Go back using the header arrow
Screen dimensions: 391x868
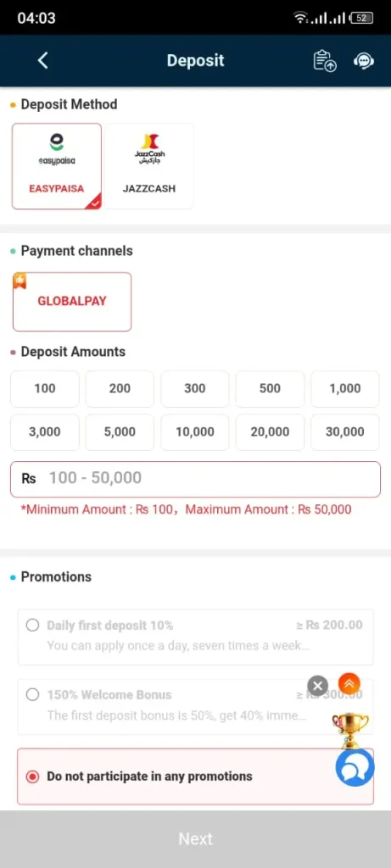42,60
